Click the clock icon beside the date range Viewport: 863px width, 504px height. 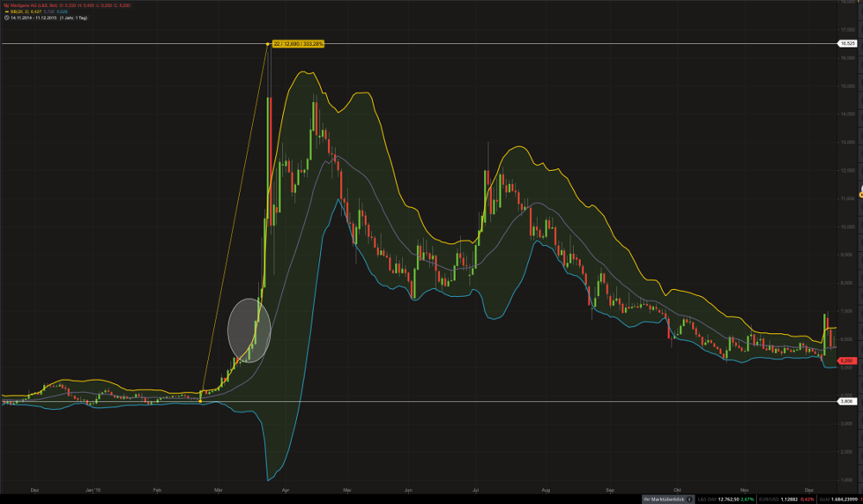pyautogui.click(x=6, y=17)
